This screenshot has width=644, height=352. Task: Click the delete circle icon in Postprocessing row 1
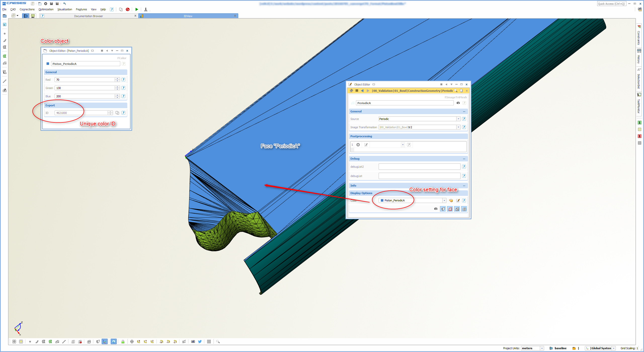tap(358, 145)
